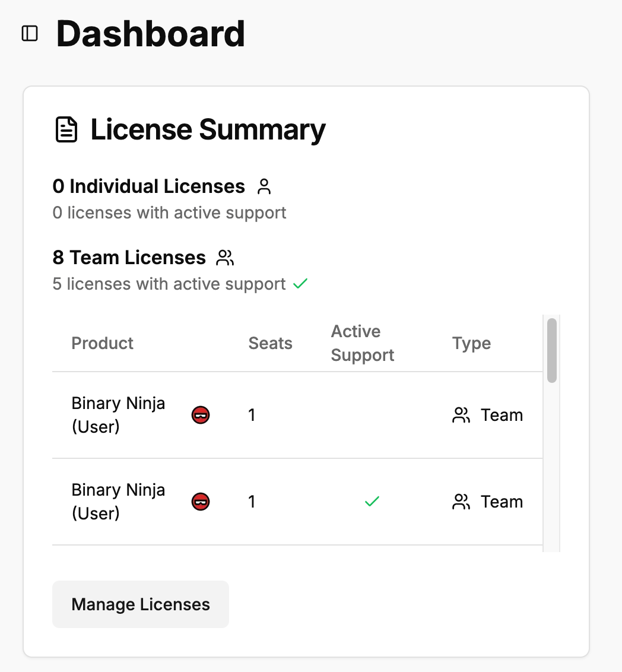Click the Team label in the row with active support
Screen dimensions: 622x672
click(x=502, y=502)
